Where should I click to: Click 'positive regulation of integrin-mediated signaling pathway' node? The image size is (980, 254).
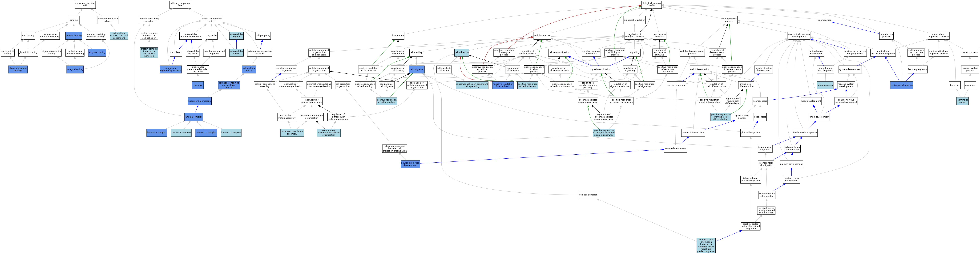604,133
